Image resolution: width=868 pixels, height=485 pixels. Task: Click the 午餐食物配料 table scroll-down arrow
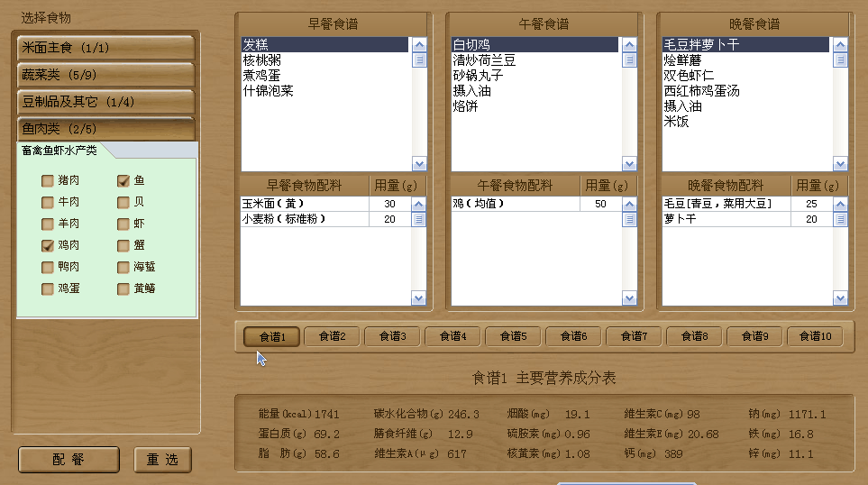point(629,298)
